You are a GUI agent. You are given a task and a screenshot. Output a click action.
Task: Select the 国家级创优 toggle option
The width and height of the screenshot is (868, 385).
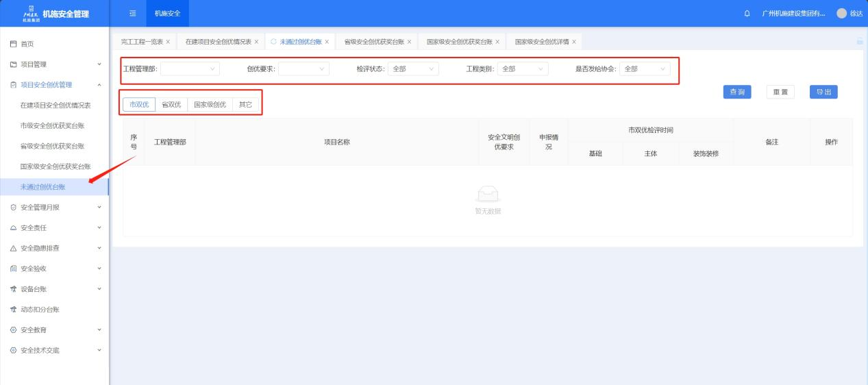click(210, 105)
